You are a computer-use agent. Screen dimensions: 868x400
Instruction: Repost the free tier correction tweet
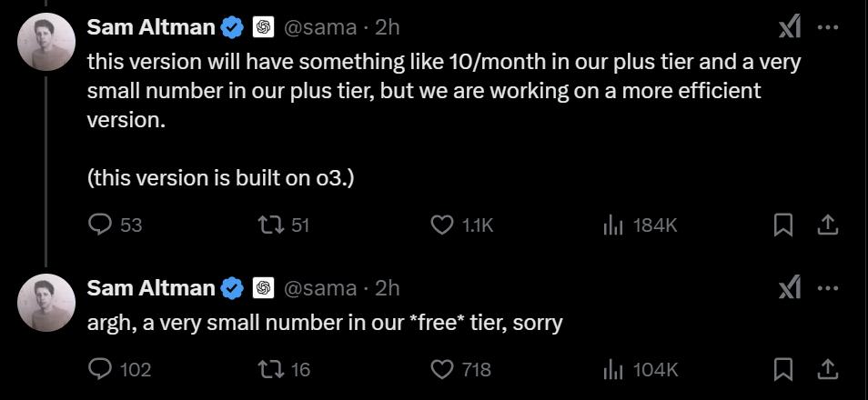point(270,369)
